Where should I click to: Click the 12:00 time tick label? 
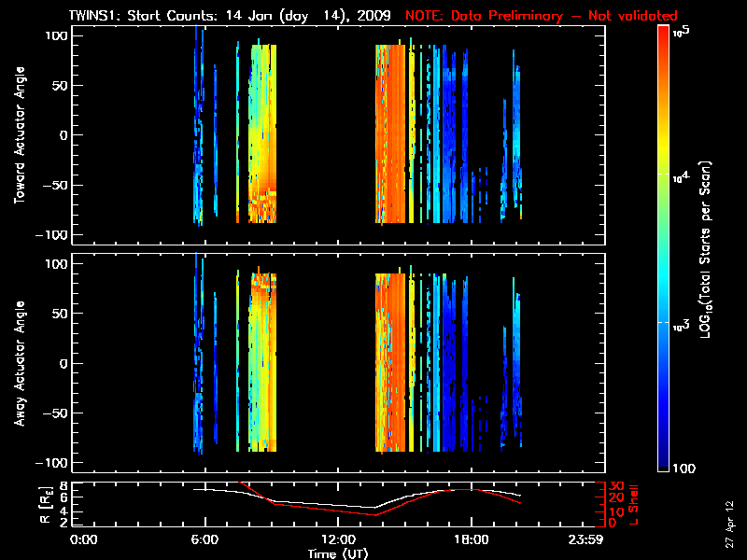pyautogui.click(x=338, y=539)
